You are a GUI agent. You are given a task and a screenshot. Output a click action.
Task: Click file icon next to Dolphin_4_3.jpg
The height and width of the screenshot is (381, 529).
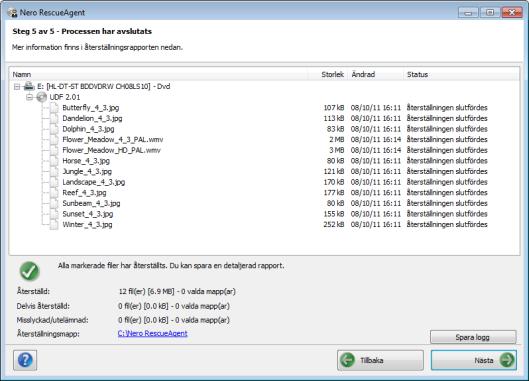[x=54, y=129]
